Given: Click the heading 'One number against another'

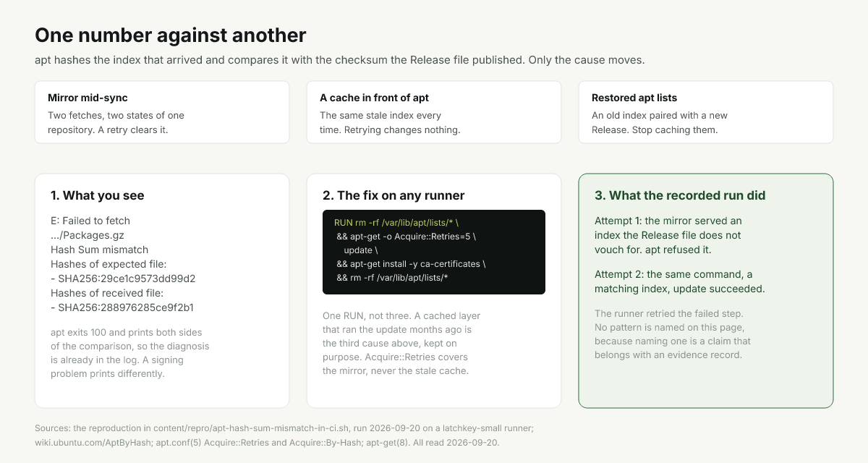Looking at the screenshot, I should pyautogui.click(x=171, y=35).
